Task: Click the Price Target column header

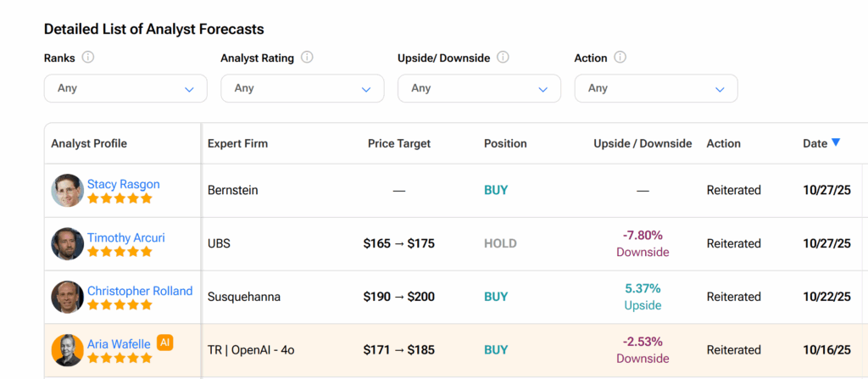Action: (x=399, y=143)
